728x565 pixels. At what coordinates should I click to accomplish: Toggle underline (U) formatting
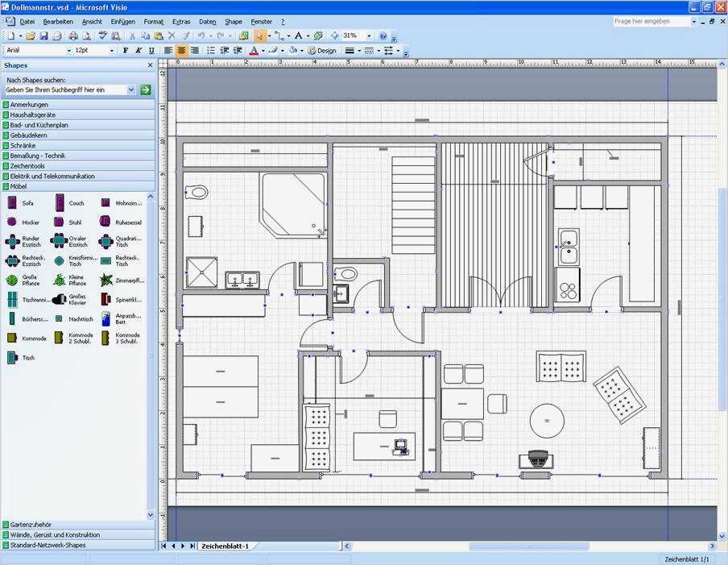coord(151,50)
